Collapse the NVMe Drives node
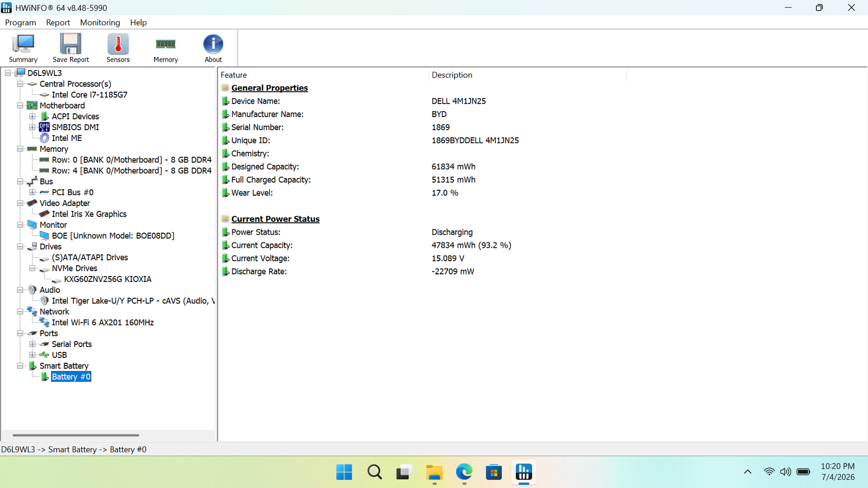Viewport: 868px width, 488px height. (32, 268)
